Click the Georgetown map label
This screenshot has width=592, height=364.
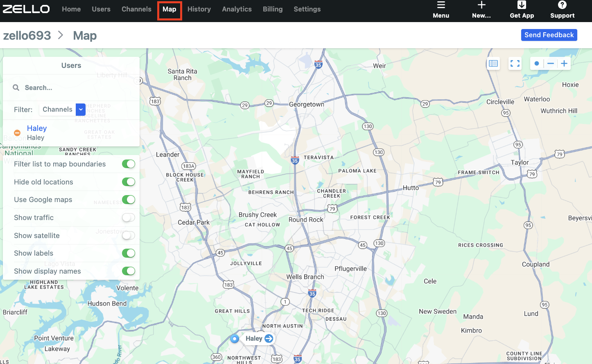(x=307, y=104)
